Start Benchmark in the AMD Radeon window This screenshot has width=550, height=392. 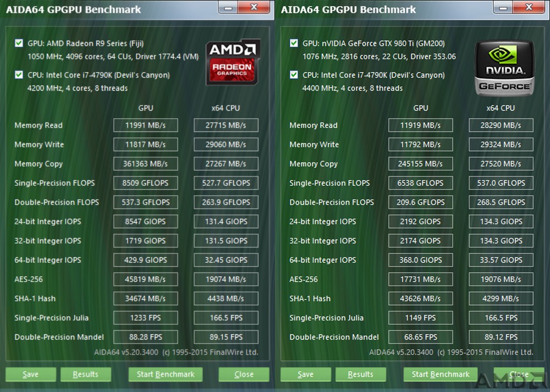(166, 374)
